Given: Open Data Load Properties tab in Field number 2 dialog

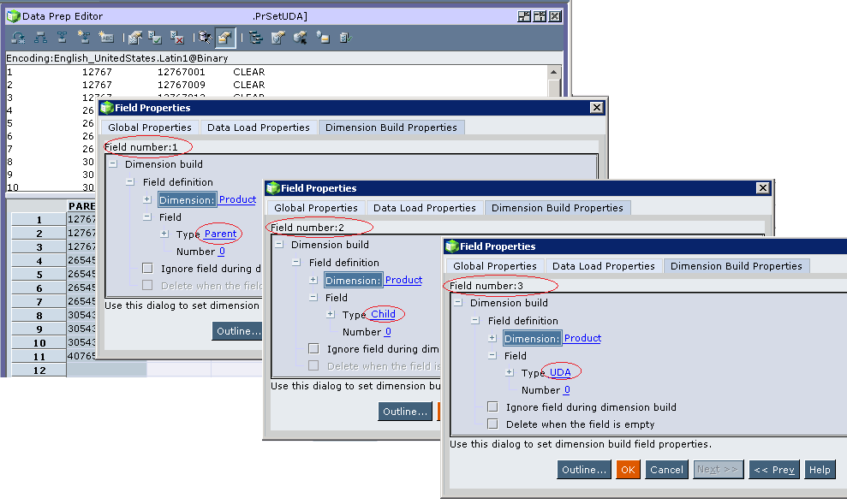Looking at the screenshot, I should (x=425, y=208).
